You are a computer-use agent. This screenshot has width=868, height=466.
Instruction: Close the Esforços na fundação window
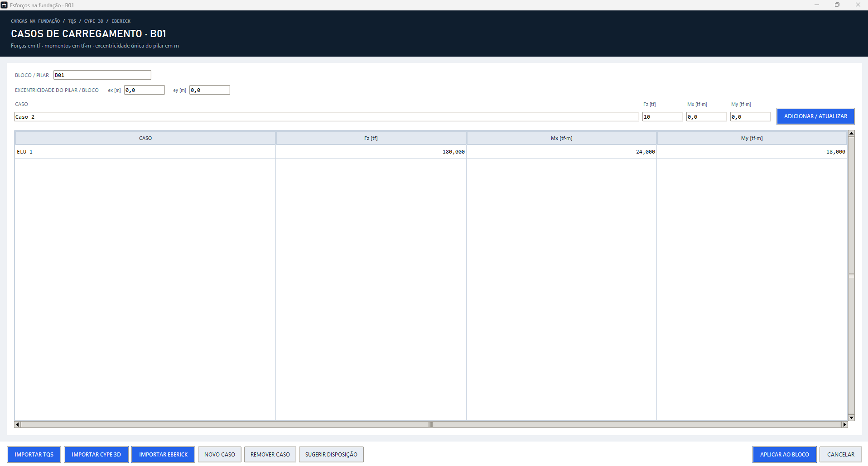point(858,5)
